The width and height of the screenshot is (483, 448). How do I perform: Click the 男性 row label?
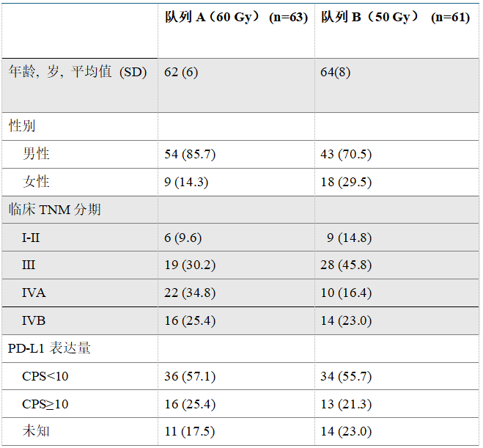(36, 154)
